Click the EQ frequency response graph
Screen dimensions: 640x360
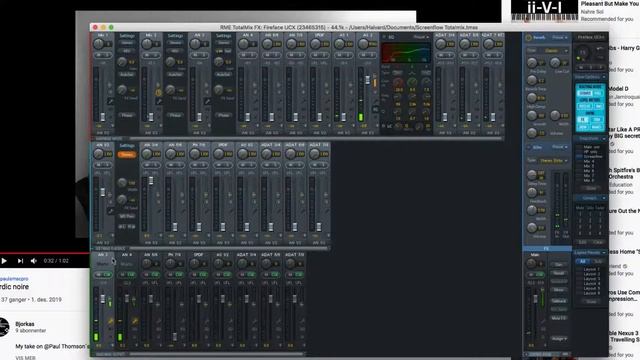point(406,53)
